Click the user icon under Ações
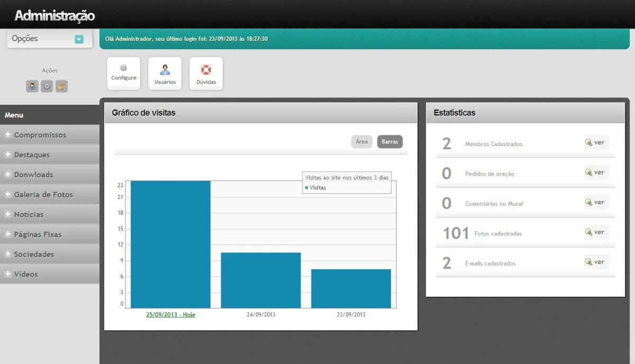 point(32,86)
